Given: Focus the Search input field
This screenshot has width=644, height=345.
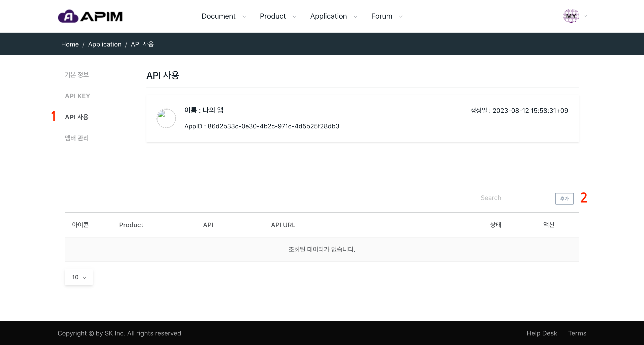Looking at the screenshot, I should click(x=516, y=198).
